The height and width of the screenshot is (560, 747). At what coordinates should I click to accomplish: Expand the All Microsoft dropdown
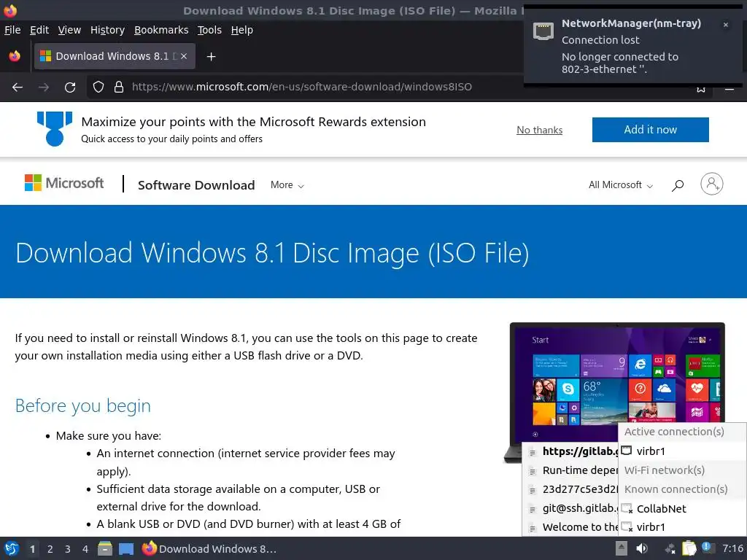click(620, 184)
